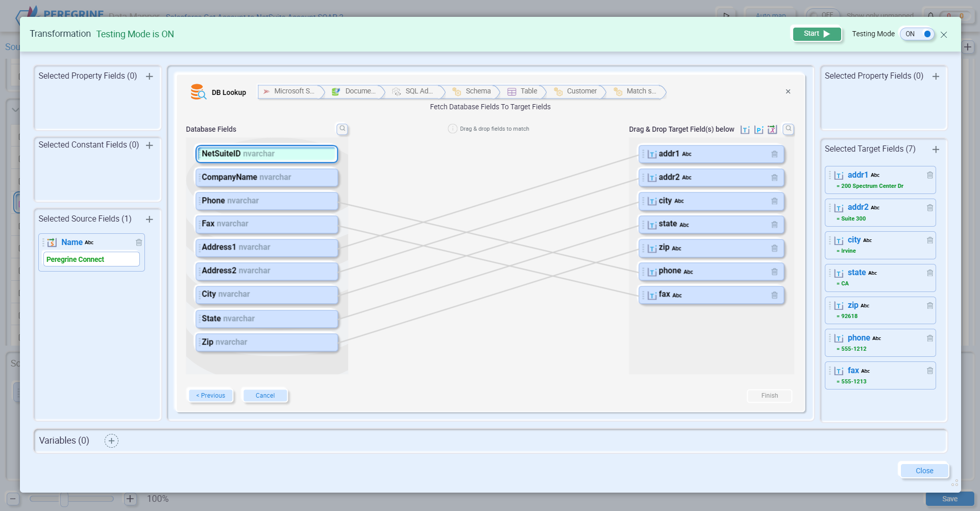Click the variable X icon in header
Image resolution: width=980 pixels, height=511 pixels.
(772, 130)
